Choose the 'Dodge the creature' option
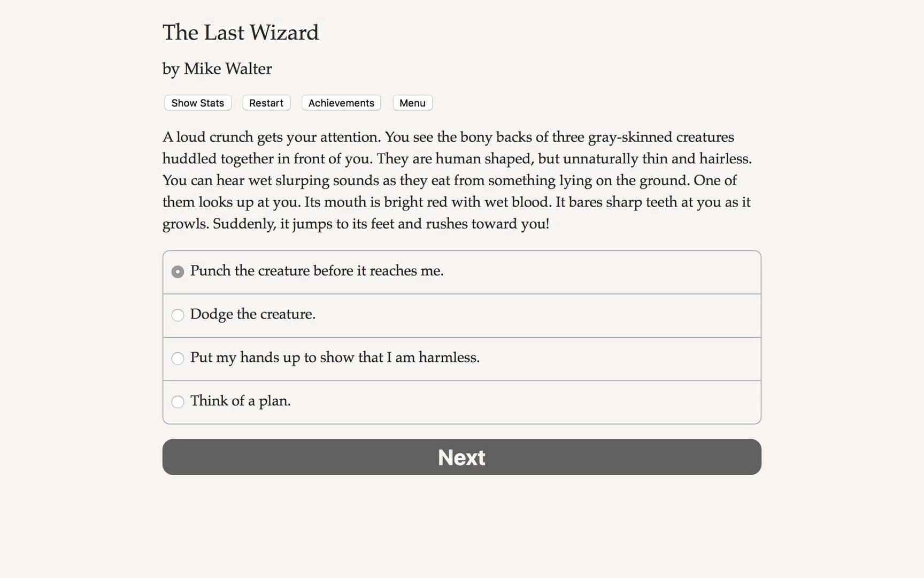This screenshot has width=924, height=578. click(252, 315)
